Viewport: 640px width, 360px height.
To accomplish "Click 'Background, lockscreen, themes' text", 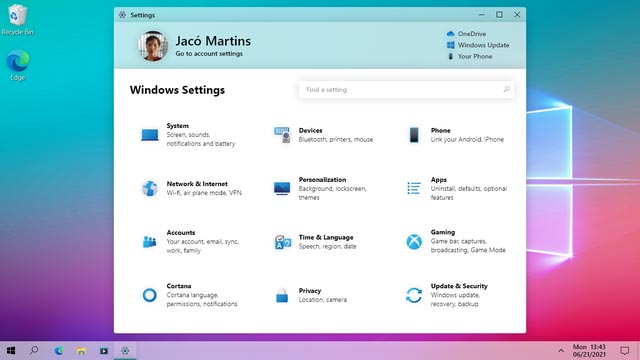I will click(333, 193).
